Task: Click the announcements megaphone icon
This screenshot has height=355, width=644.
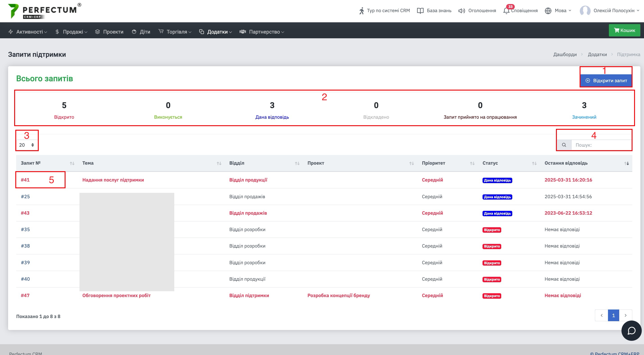Action: pyautogui.click(x=462, y=11)
